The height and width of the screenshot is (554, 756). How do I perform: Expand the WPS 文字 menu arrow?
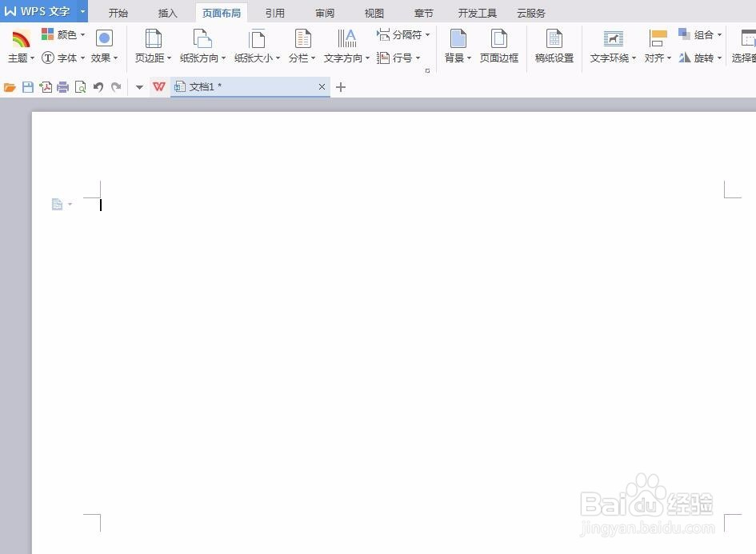pyautogui.click(x=82, y=11)
